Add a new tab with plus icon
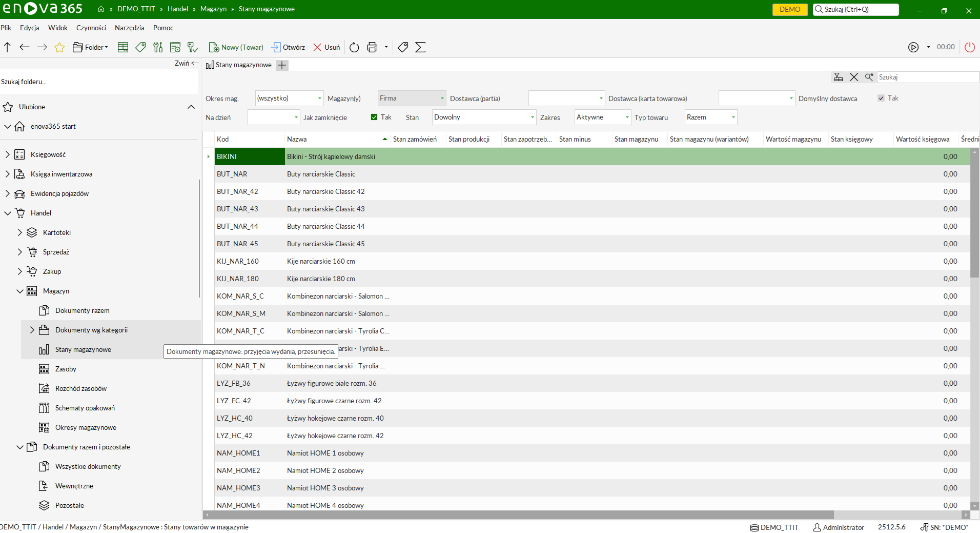Image resolution: width=980 pixels, height=533 pixels. (x=282, y=65)
